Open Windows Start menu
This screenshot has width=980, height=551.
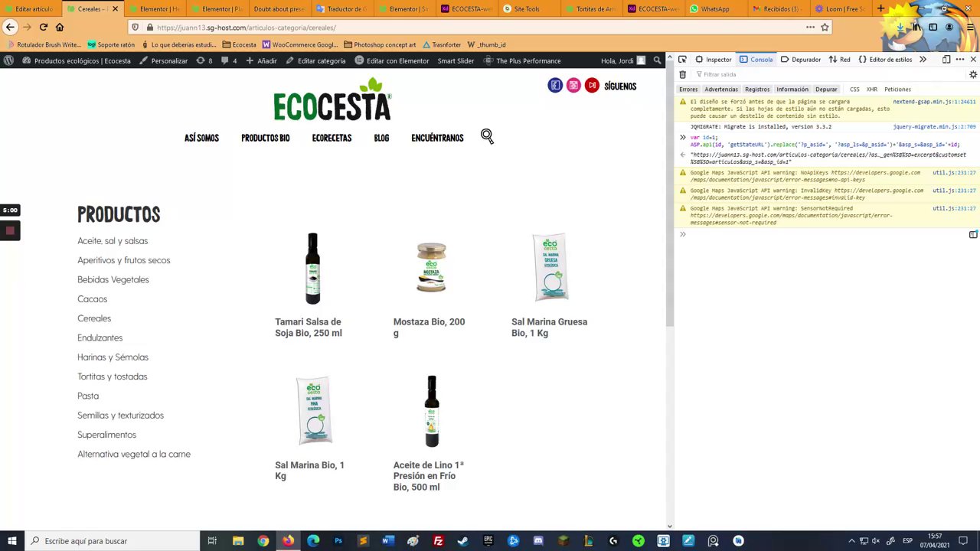coord(11,541)
